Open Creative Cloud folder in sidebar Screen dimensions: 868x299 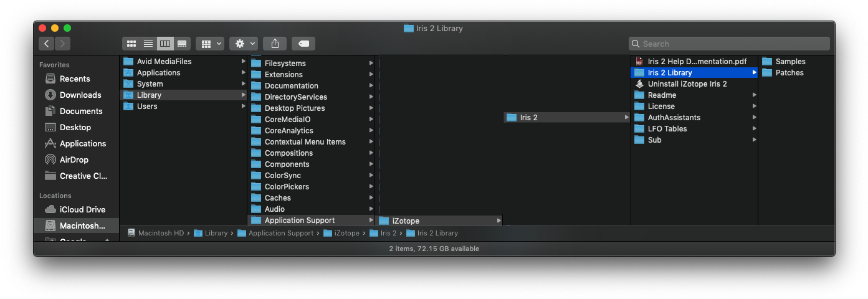click(75, 176)
